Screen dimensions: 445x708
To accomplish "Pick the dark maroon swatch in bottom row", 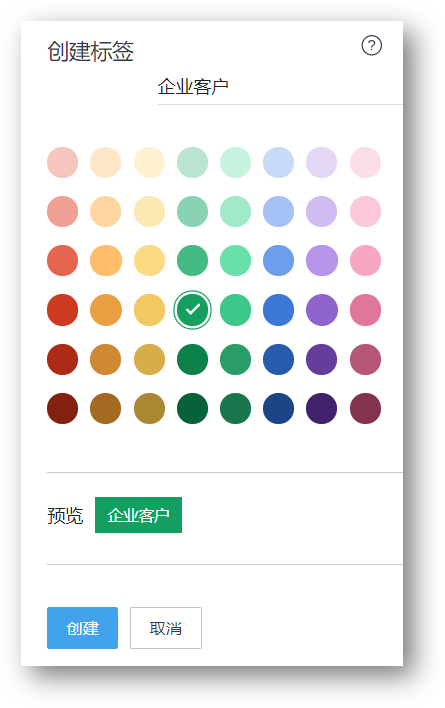I will tap(365, 408).
